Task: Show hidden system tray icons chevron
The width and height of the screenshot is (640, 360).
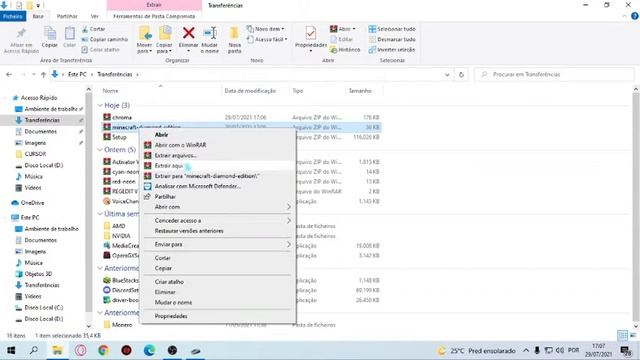Action: [x=526, y=350]
